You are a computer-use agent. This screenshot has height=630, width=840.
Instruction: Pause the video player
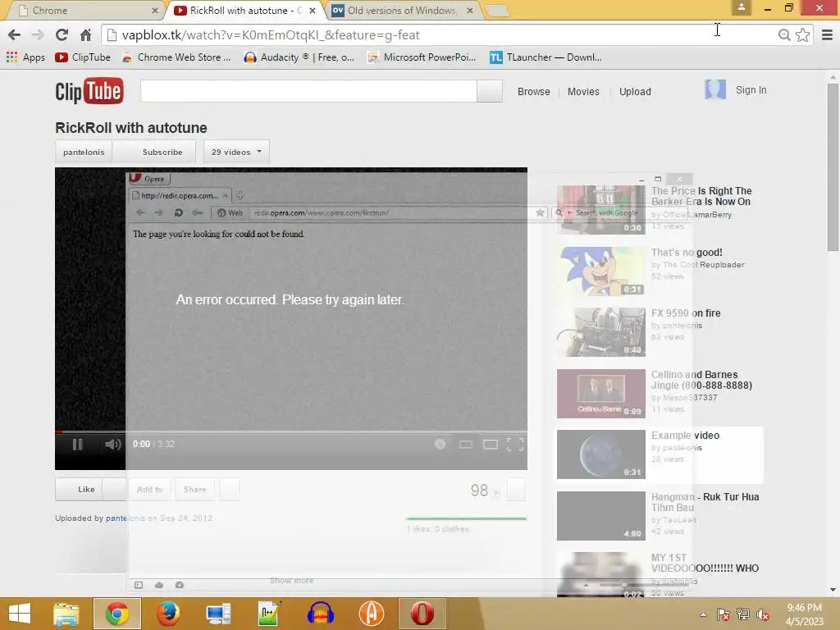click(x=78, y=444)
